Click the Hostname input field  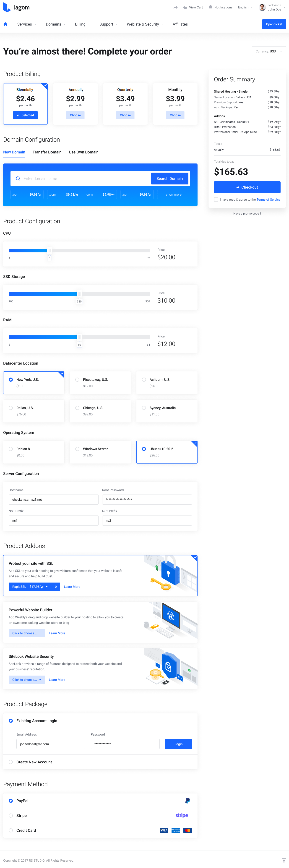[54, 499]
